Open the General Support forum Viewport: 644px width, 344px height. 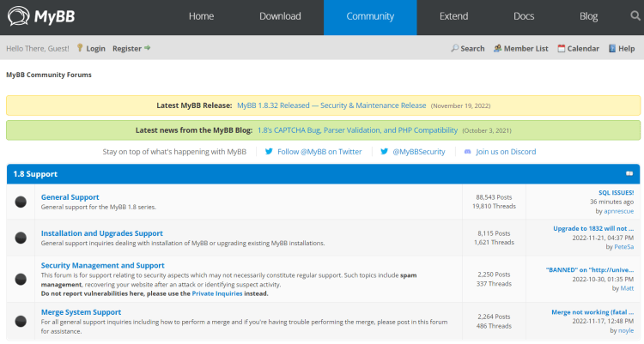point(70,197)
